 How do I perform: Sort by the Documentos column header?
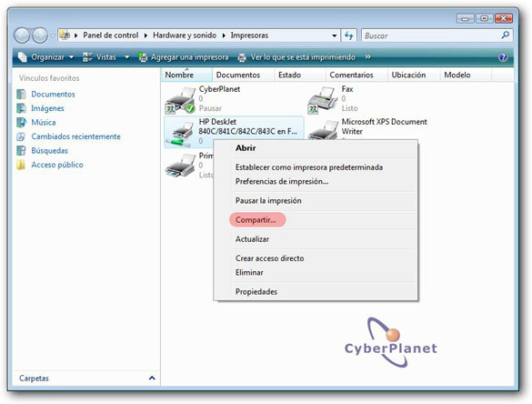tap(243, 75)
